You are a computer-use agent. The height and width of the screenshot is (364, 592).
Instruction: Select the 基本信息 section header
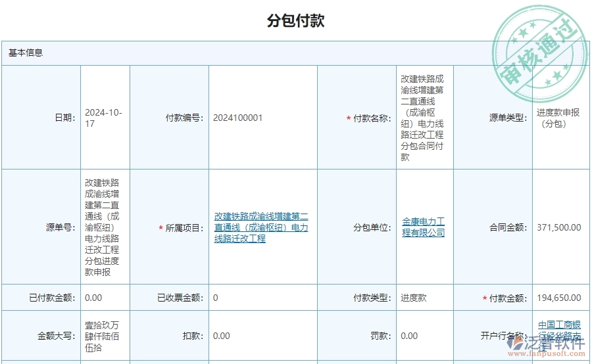click(26, 53)
